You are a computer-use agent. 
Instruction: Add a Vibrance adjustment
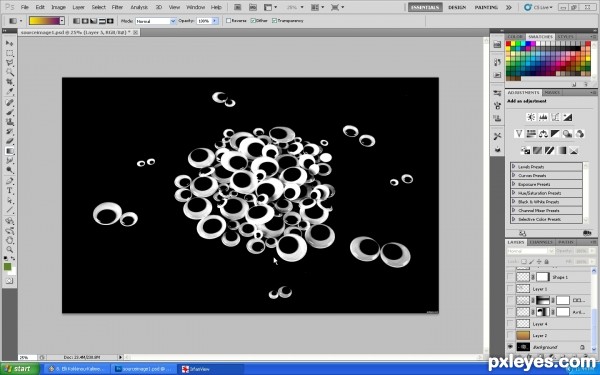[x=519, y=134]
